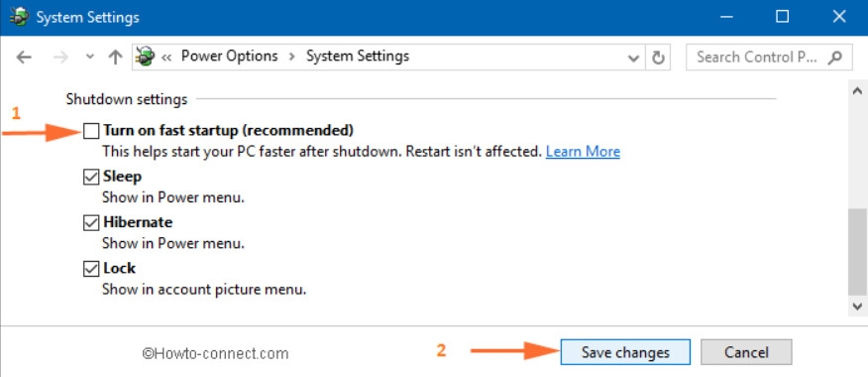
Task: Expand the address bar history dropdown
Action: coord(633,58)
